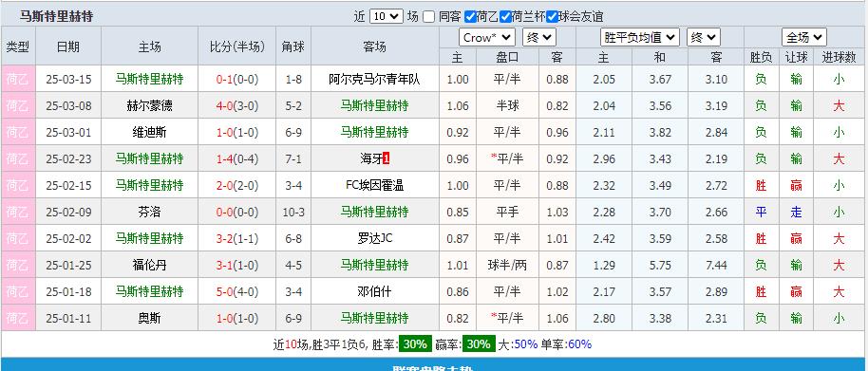This screenshot has height=371, width=868.
Task: Uncheck the 荷乙 league filter checkbox
Action: point(470,16)
